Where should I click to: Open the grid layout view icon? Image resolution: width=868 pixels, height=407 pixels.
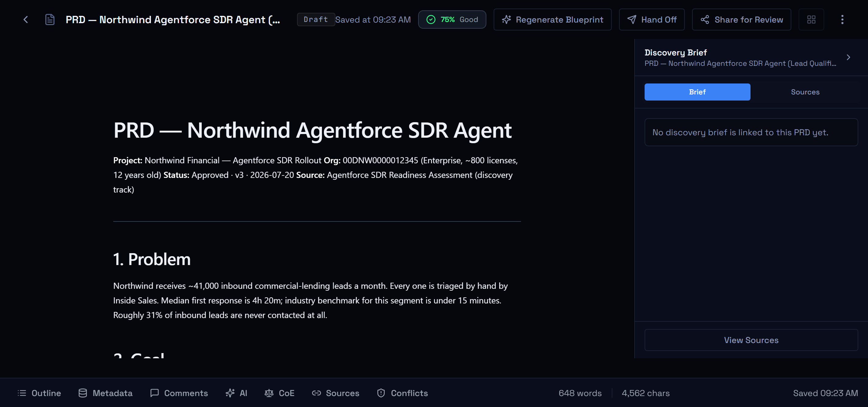(x=811, y=19)
